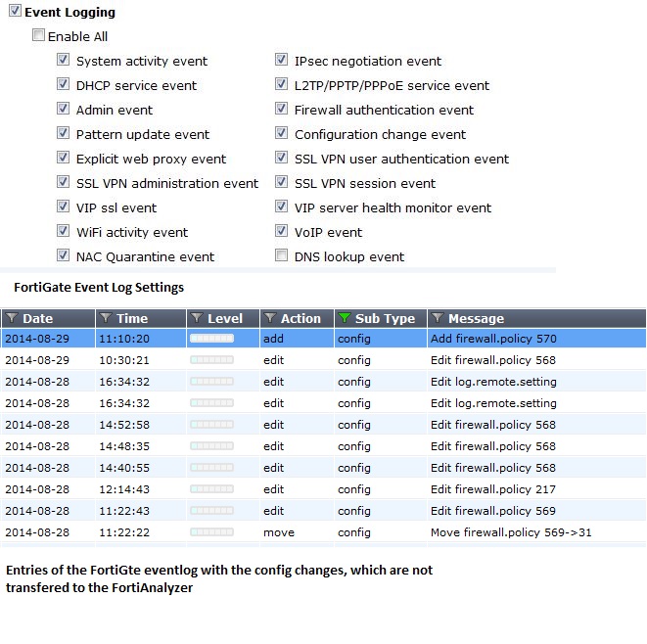Click the 14:40:55 time cell
The width and height of the screenshot is (647, 644).
click(x=124, y=468)
